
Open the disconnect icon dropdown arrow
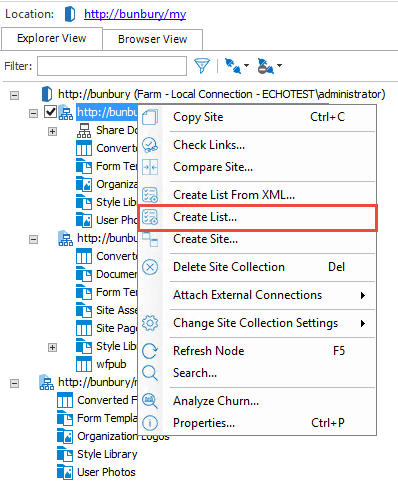(x=279, y=65)
